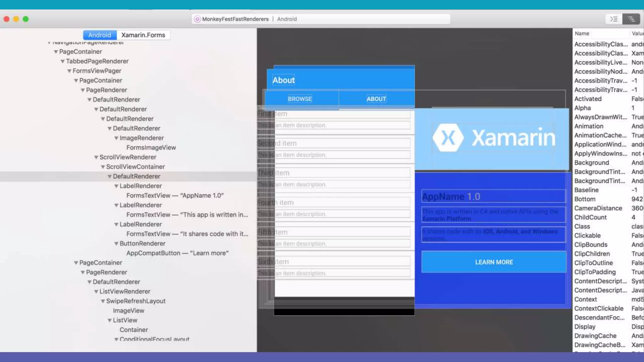Click the Xamarin logo in the preview

[494, 138]
